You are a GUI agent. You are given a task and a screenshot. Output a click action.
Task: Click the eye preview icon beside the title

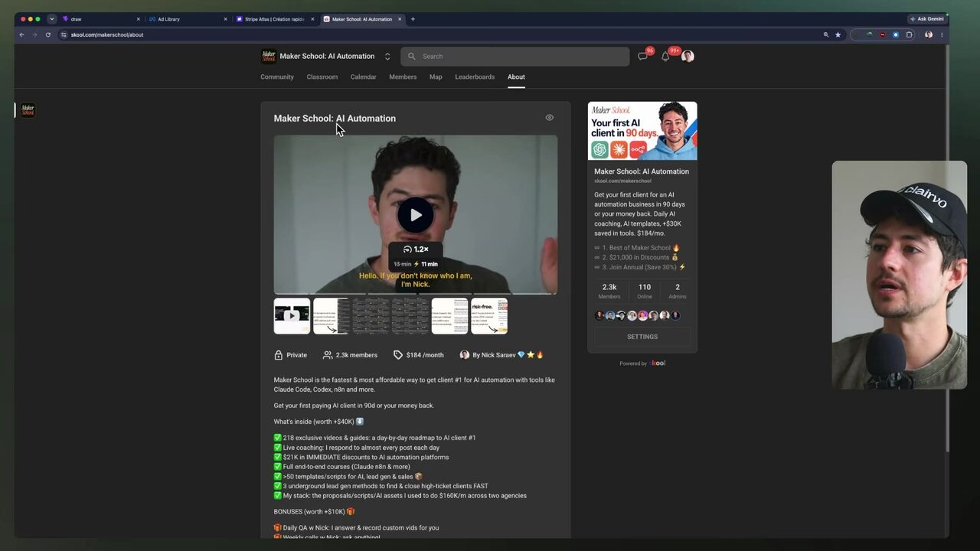coord(549,118)
